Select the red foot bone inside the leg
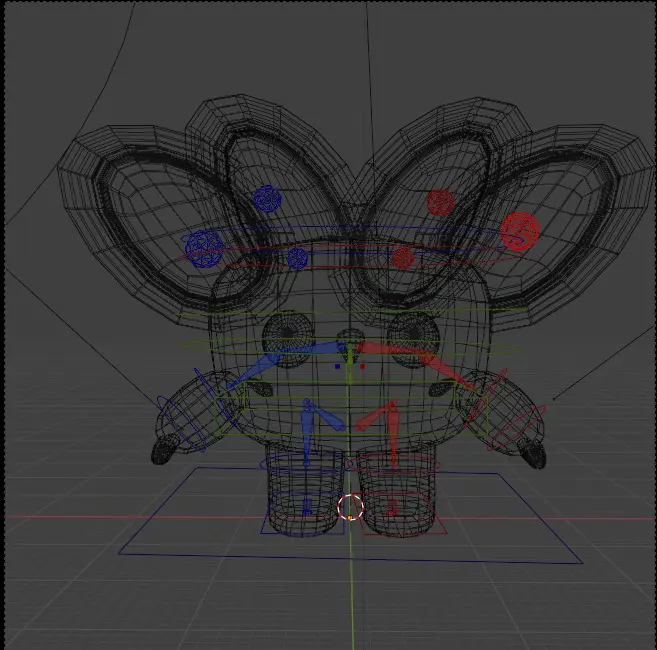 [392, 507]
